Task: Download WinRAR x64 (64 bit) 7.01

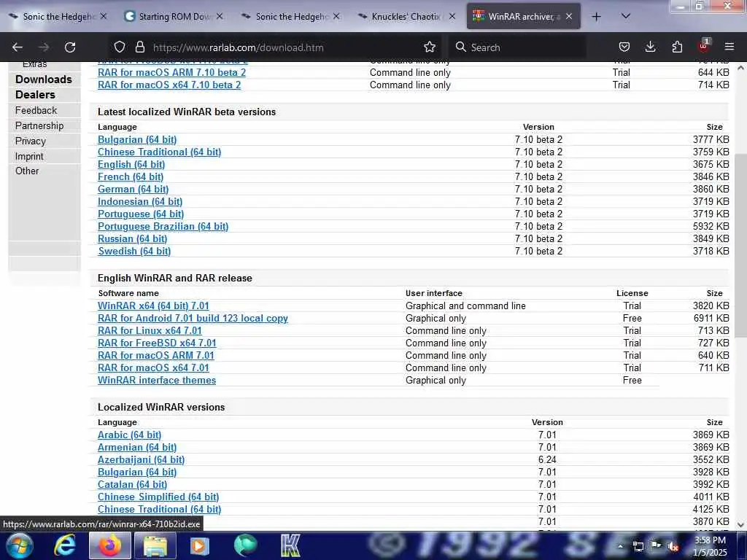Action: pyautogui.click(x=153, y=306)
